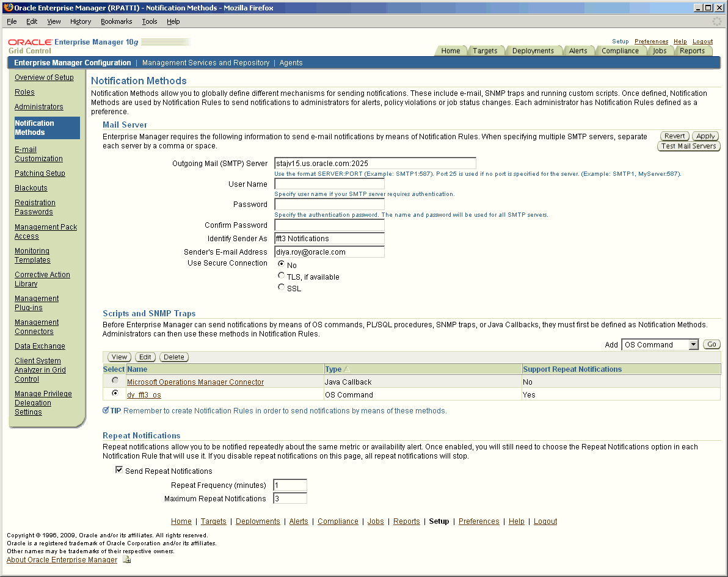This screenshot has height=577, width=728.
Task: Select the dy_fft3_os row radio button
Action: click(x=115, y=393)
